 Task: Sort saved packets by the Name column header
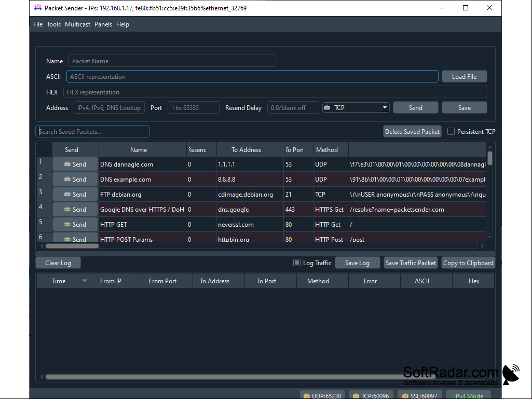[143, 149]
